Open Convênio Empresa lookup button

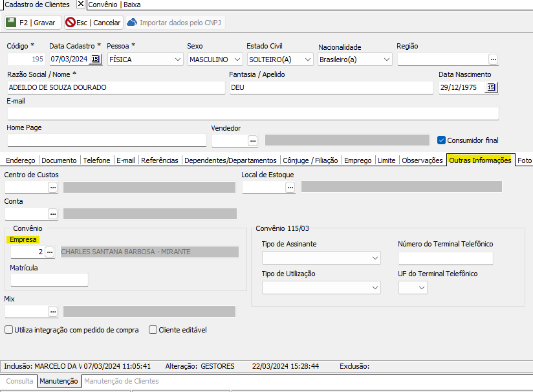pos(49,252)
